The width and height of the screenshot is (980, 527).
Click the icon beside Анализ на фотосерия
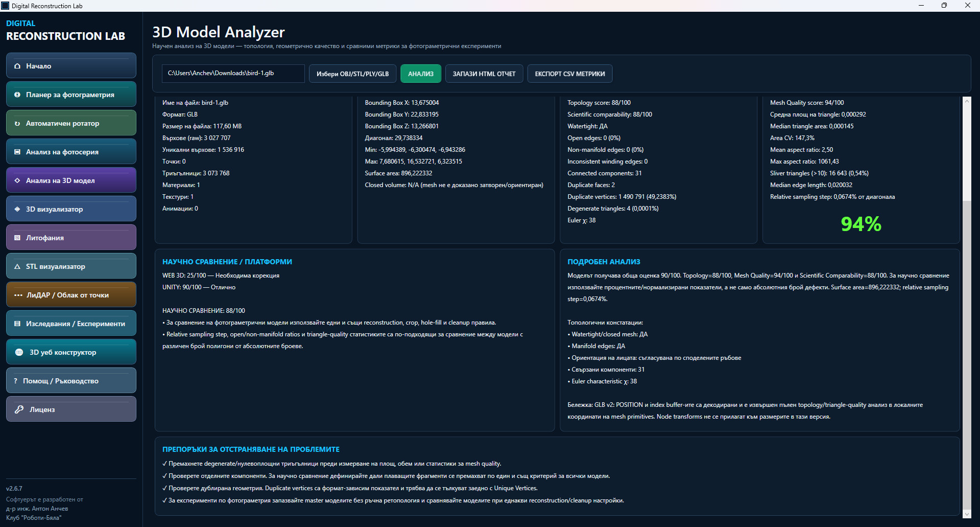17,152
